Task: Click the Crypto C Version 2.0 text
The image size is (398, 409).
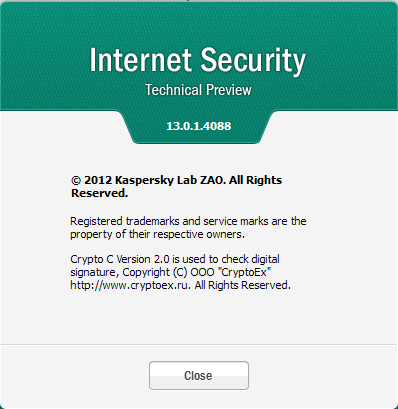Action: coord(120,259)
